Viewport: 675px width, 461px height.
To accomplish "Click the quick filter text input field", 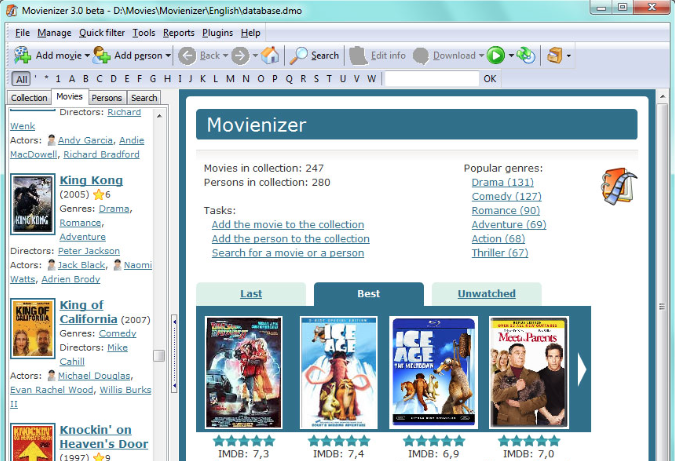I will (x=431, y=79).
